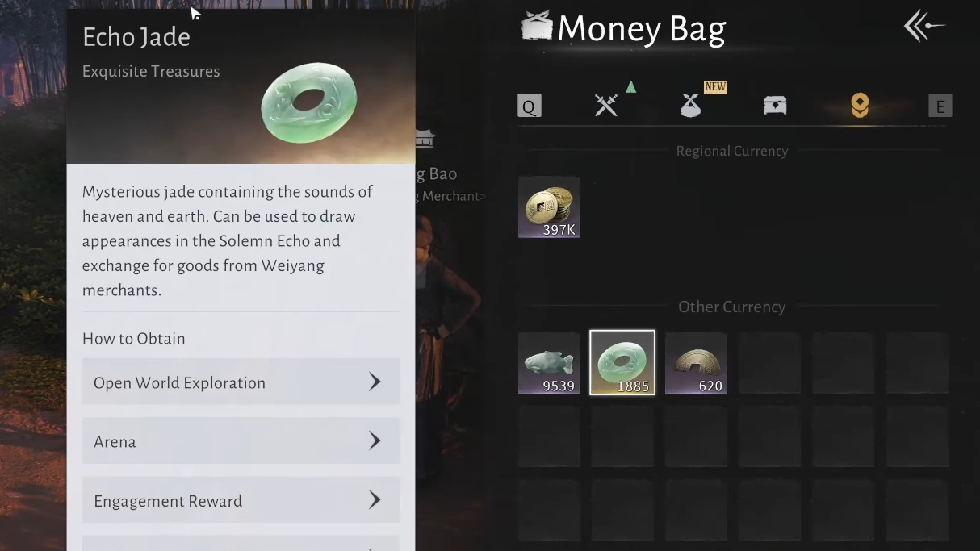The image size is (980, 551).
Task: Select the Echo Jade item 1885
Action: [x=622, y=363]
